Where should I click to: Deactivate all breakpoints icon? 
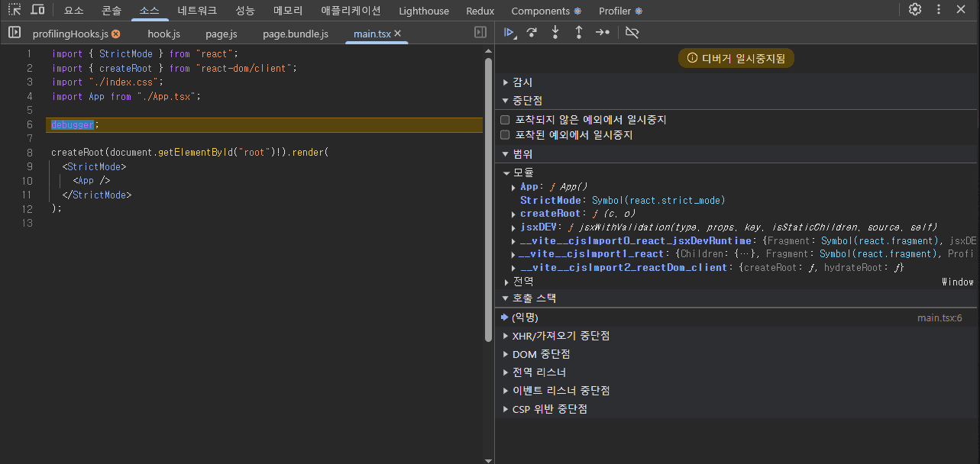point(631,32)
